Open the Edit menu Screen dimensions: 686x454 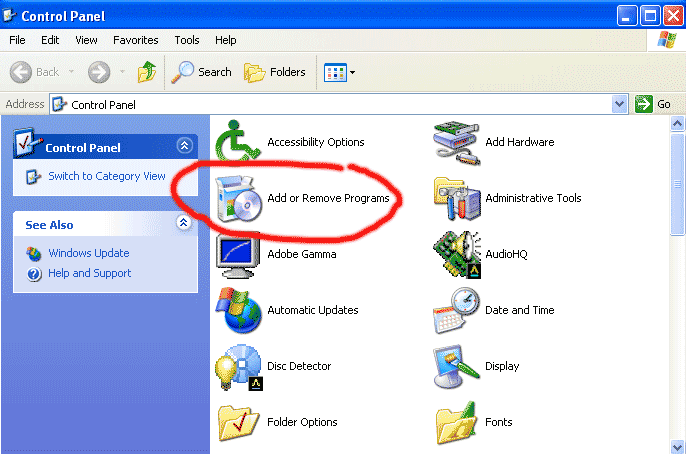coord(50,40)
